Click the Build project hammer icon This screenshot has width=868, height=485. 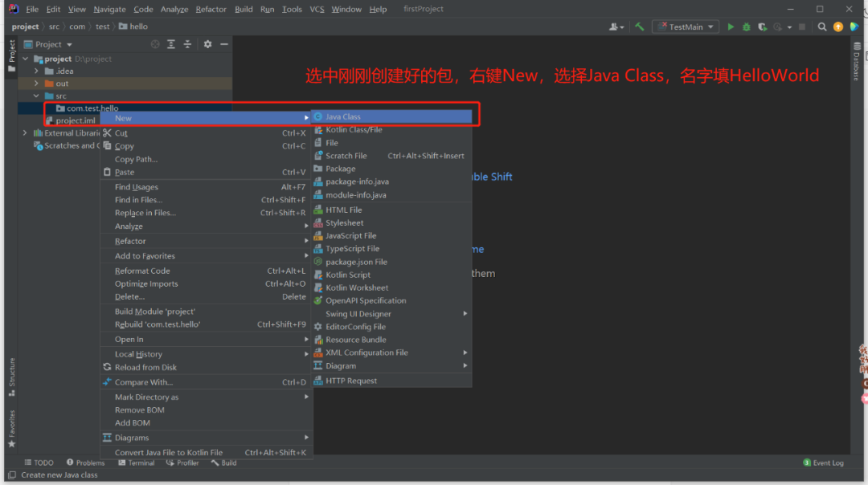[x=640, y=26]
